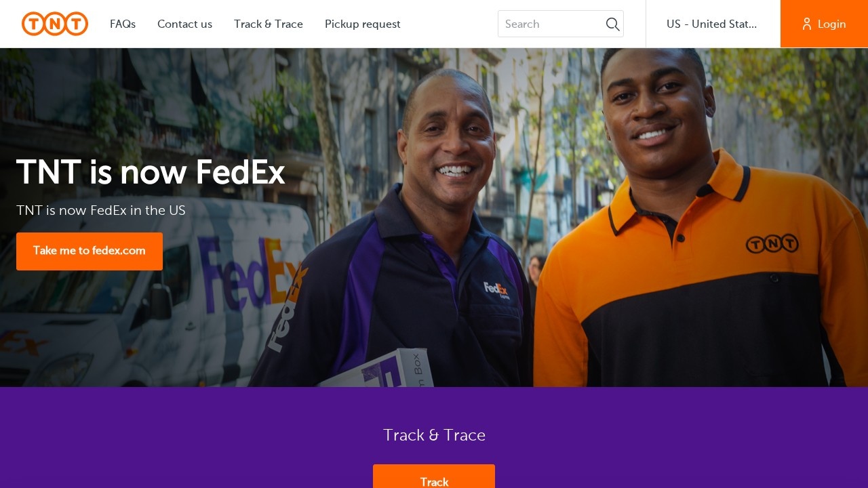Expand the US - United States country selector
The width and height of the screenshot is (868, 488).
tap(713, 24)
